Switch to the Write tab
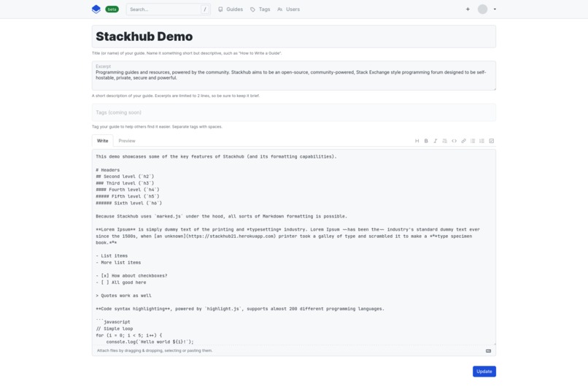 [x=102, y=141]
